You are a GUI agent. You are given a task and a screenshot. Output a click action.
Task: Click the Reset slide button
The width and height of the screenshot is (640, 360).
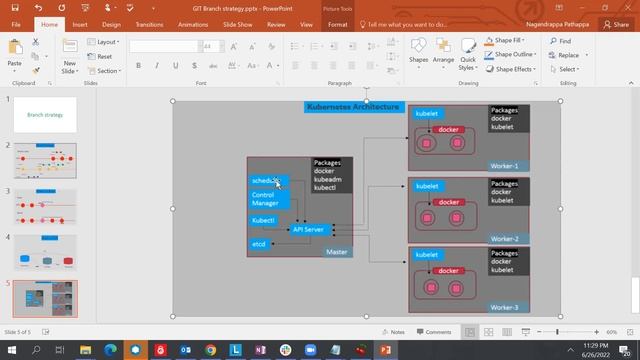pos(100,56)
